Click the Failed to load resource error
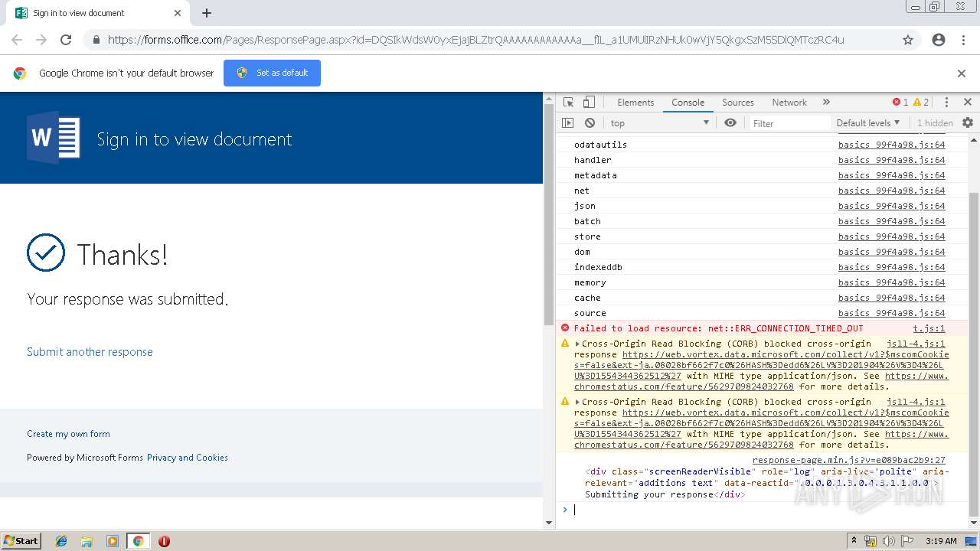 tap(718, 328)
